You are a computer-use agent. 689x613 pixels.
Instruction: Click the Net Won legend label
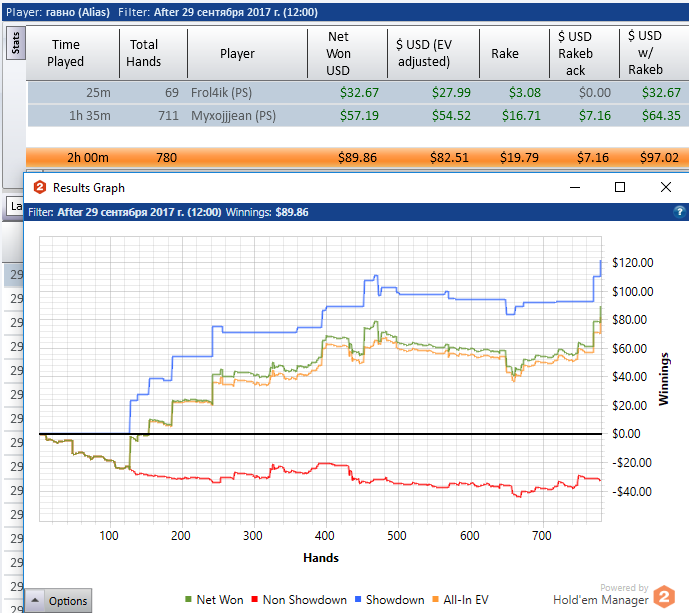pyautogui.click(x=220, y=599)
